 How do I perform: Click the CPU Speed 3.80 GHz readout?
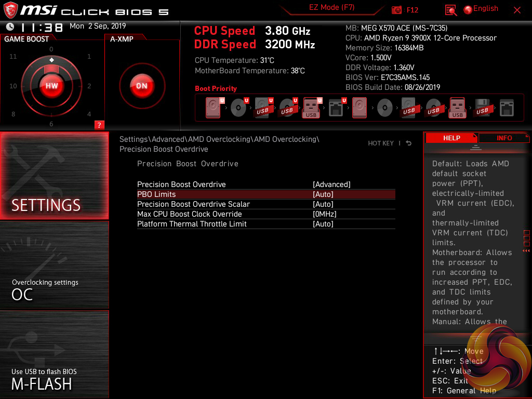pyautogui.click(x=252, y=31)
